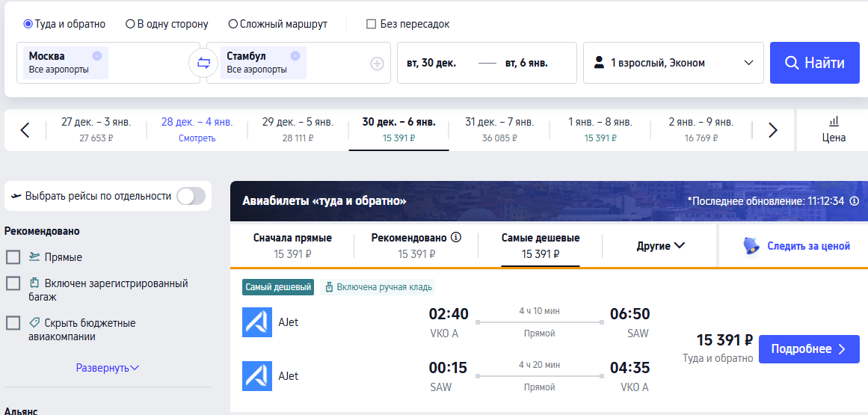The image size is (868, 415).
Task: Open departure date вт, 30 дек.
Action: tap(431, 63)
